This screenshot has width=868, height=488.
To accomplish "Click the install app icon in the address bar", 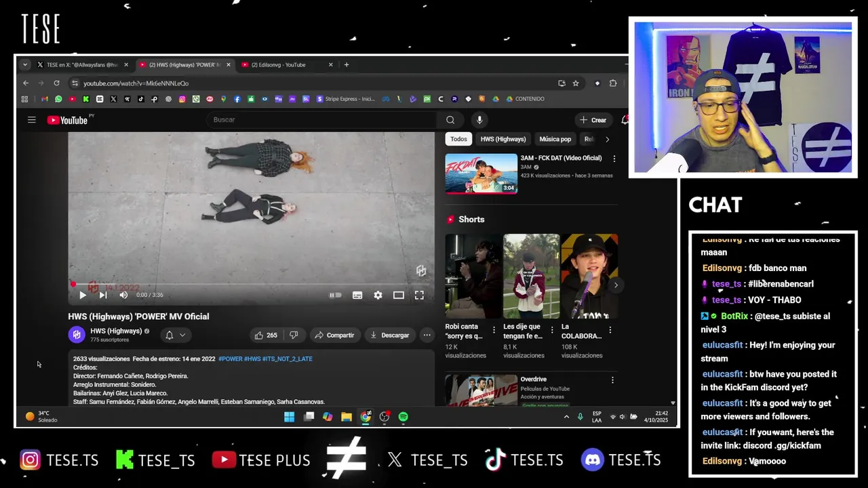I will tap(561, 83).
